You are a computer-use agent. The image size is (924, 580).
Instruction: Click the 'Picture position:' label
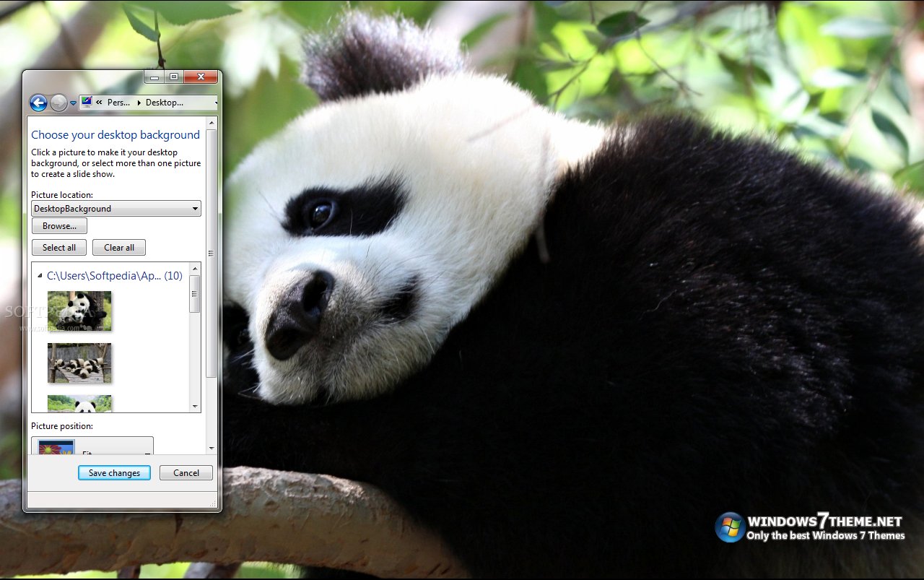coord(62,426)
